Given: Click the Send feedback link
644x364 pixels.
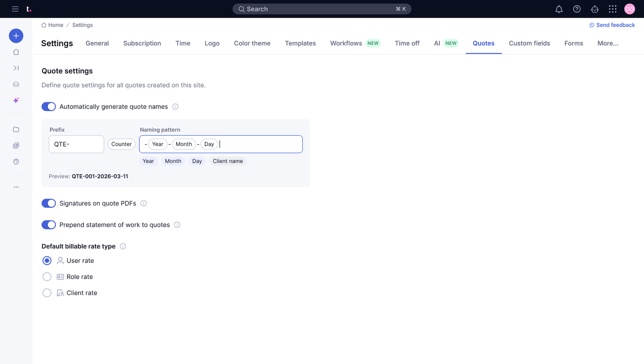Looking at the screenshot, I should tap(612, 25).
